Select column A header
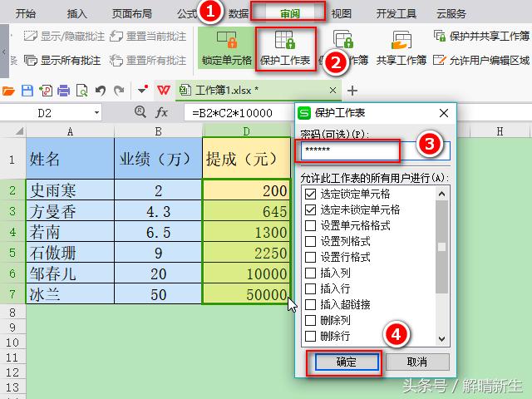 [x=70, y=131]
